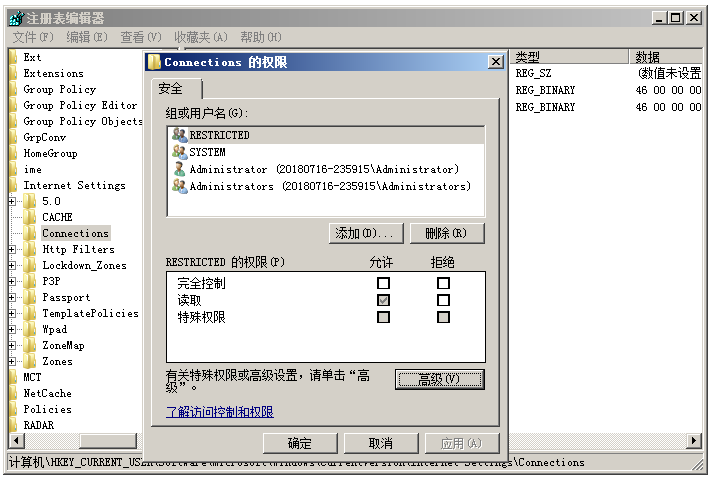Click the Connections folder icon in tree

30,233
